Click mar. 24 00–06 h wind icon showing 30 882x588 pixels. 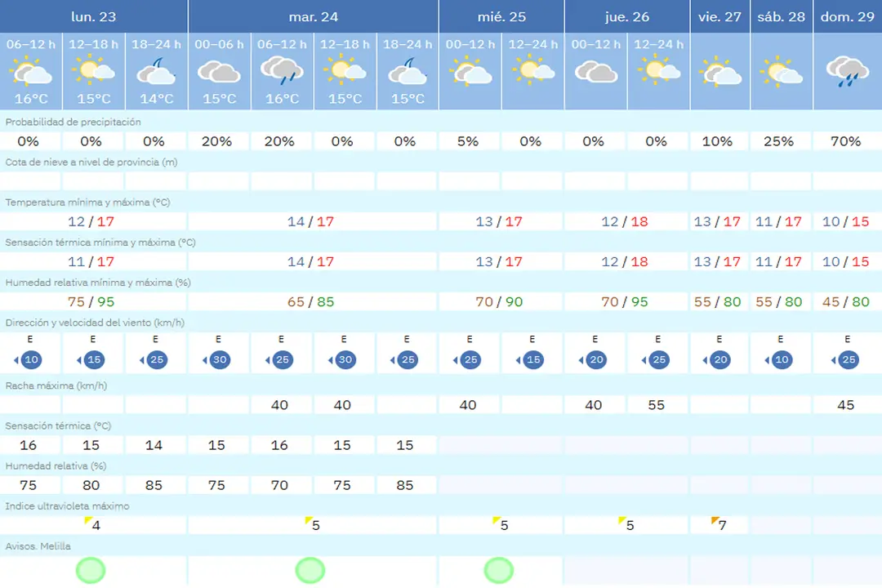[x=216, y=359]
